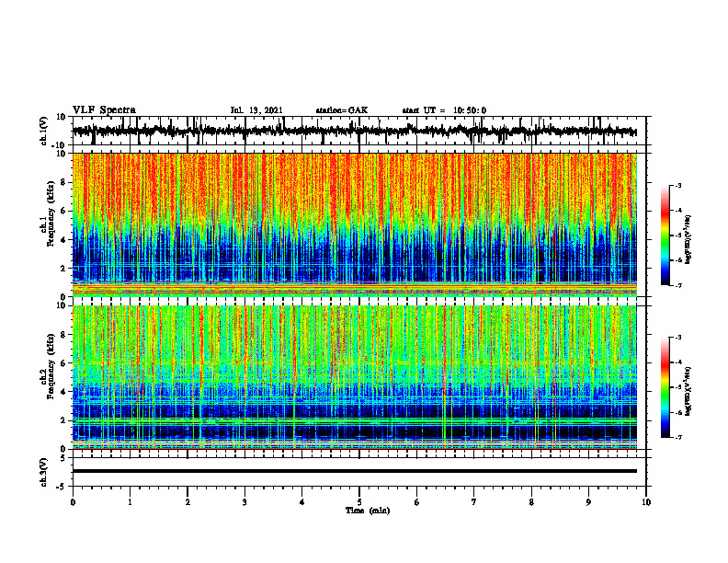This screenshot has width=728, height=563.
Task: Click the 'Time (min)' axis label
Action: click(x=368, y=511)
